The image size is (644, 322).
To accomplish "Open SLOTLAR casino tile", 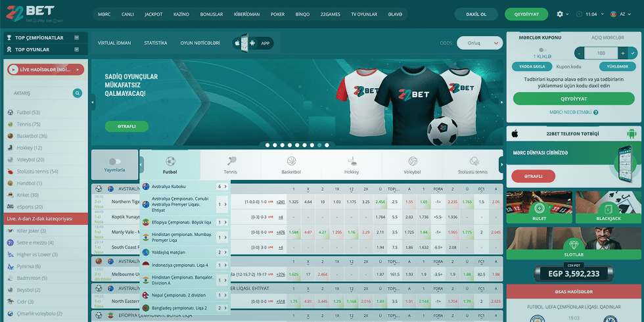I will 574,244.
